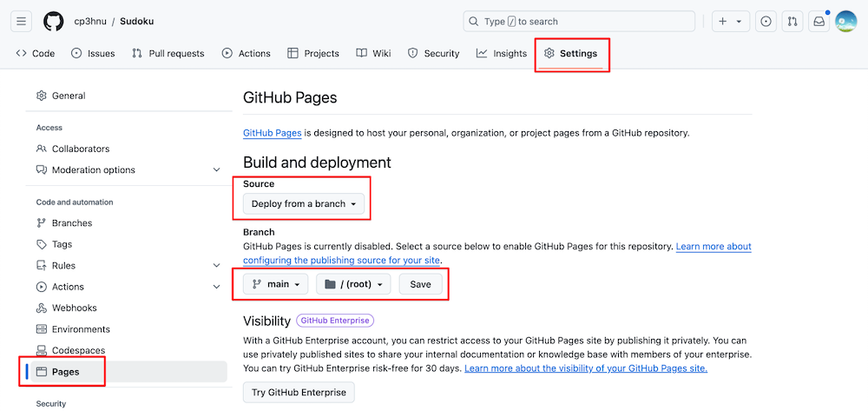
Task: Focus the Type / to search box
Action: 579,22
